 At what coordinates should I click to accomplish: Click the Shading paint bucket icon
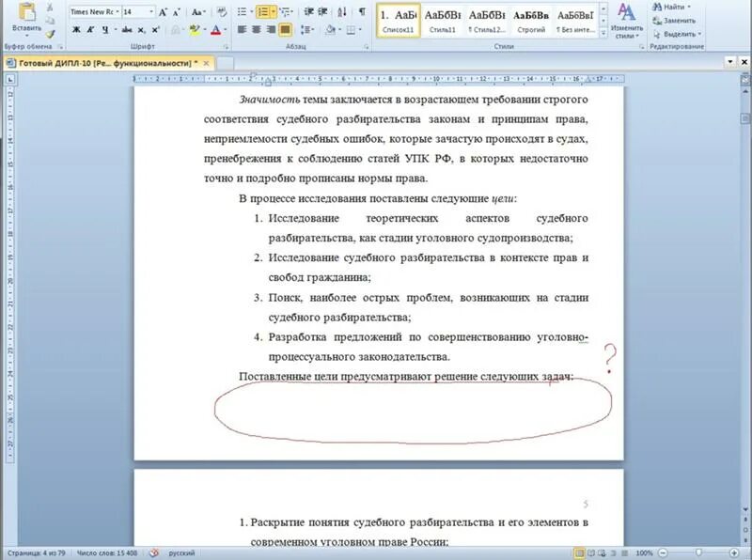pyautogui.click(x=331, y=30)
